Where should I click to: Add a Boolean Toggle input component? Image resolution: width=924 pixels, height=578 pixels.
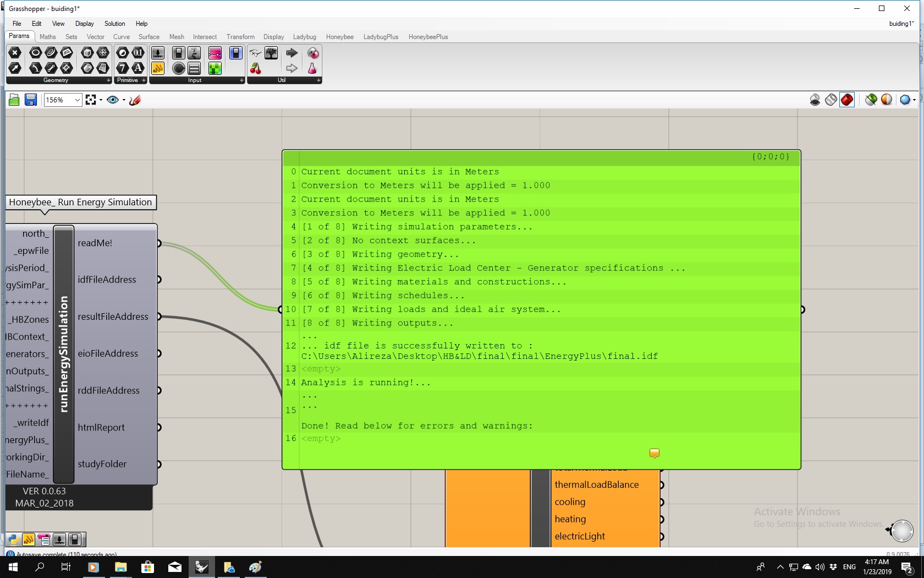(x=178, y=53)
